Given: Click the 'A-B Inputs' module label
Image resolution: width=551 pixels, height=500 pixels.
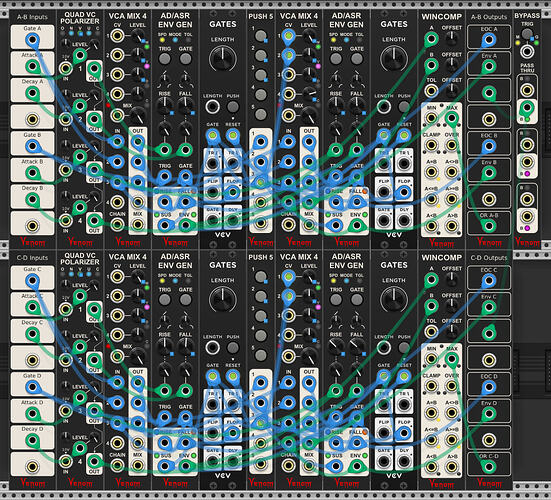Looking at the screenshot, I should (32, 17).
